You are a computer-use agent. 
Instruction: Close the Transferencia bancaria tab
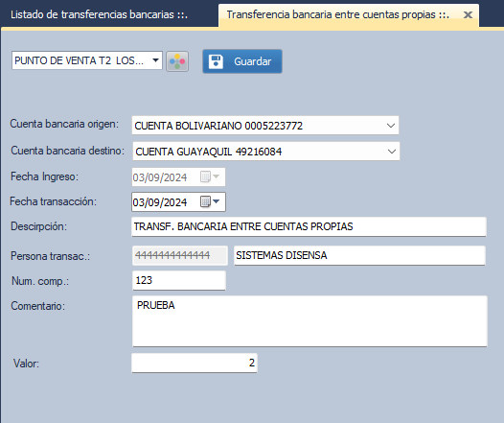[468, 14]
